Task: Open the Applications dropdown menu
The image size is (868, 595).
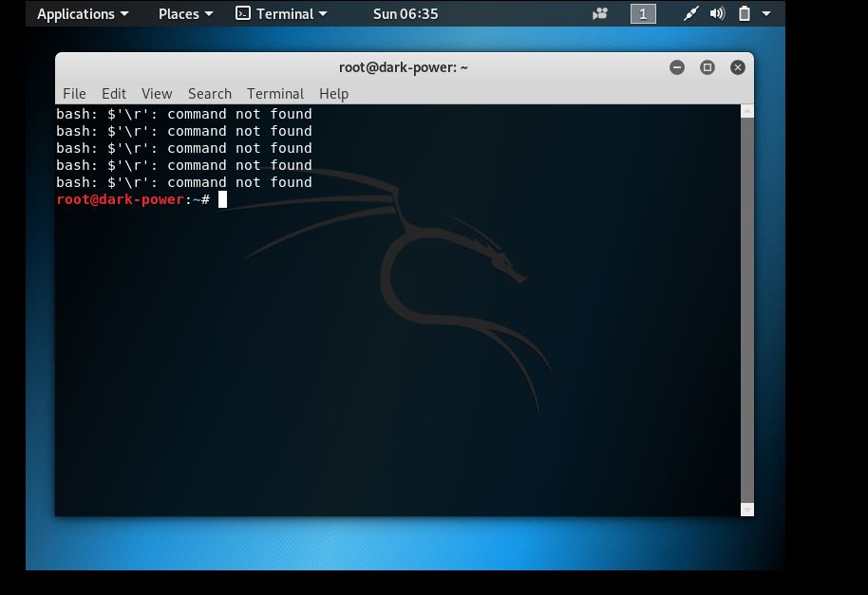Action: click(82, 13)
